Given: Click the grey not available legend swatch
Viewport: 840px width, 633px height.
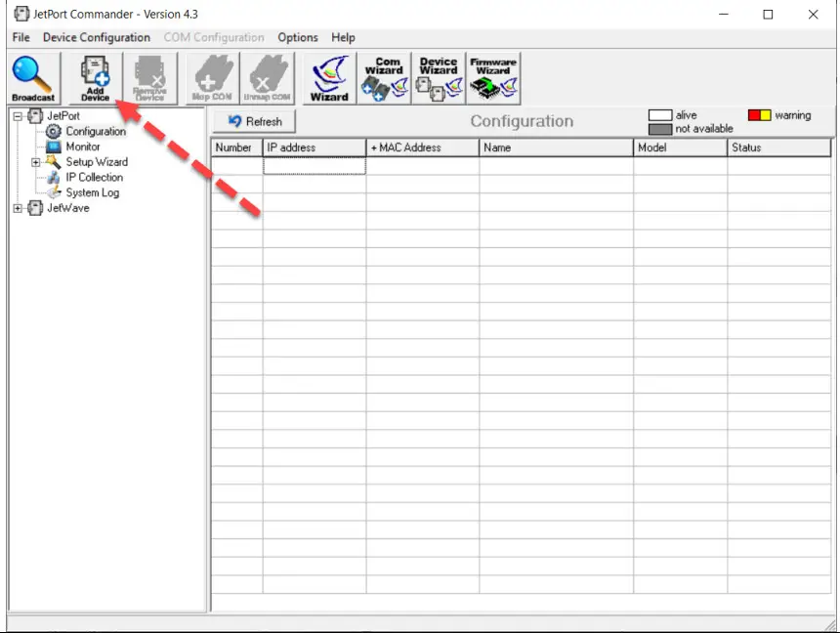Looking at the screenshot, I should [660, 129].
